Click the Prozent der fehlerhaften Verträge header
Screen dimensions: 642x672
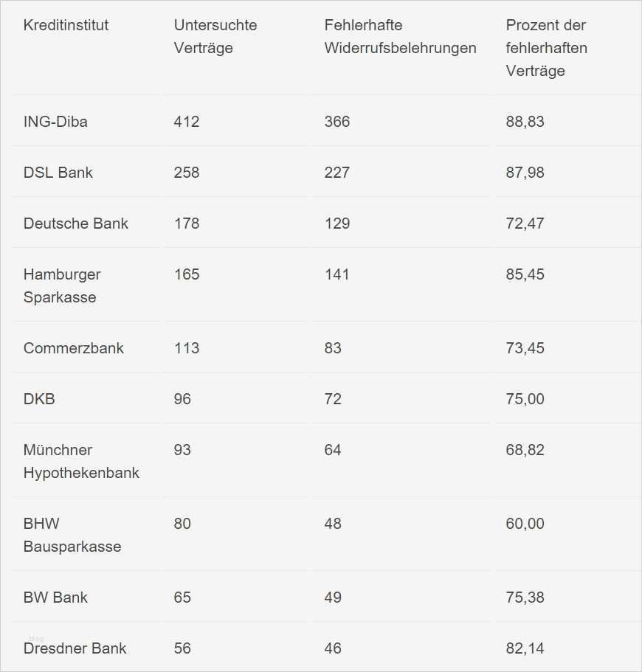pos(546,48)
